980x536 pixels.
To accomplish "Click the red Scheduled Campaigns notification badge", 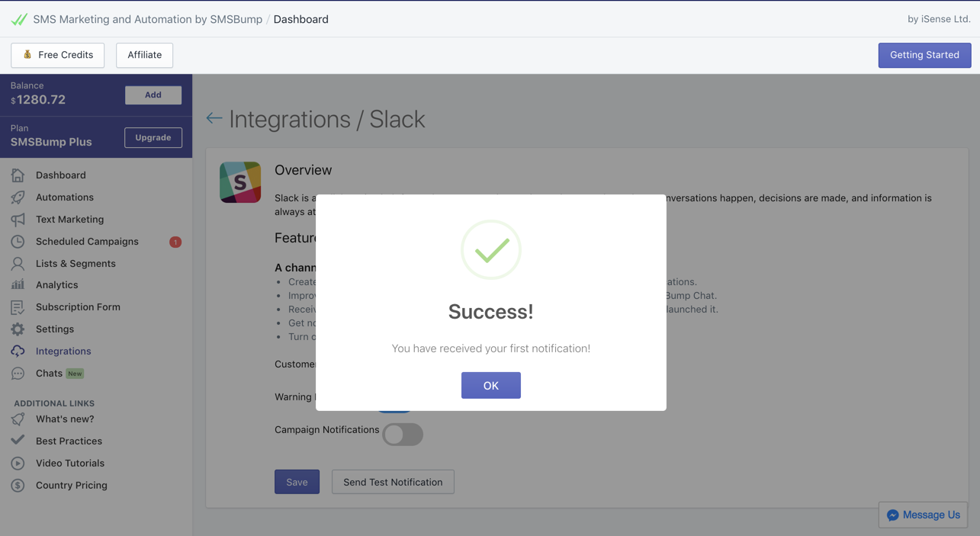I will pyautogui.click(x=175, y=242).
